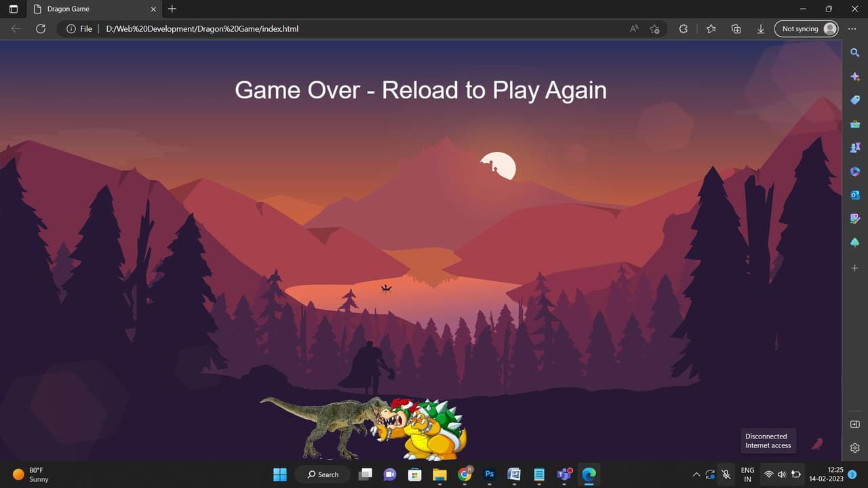The image size is (868, 488).
Task: View site information File icon
Action: pyautogui.click(x=79, y=29)
